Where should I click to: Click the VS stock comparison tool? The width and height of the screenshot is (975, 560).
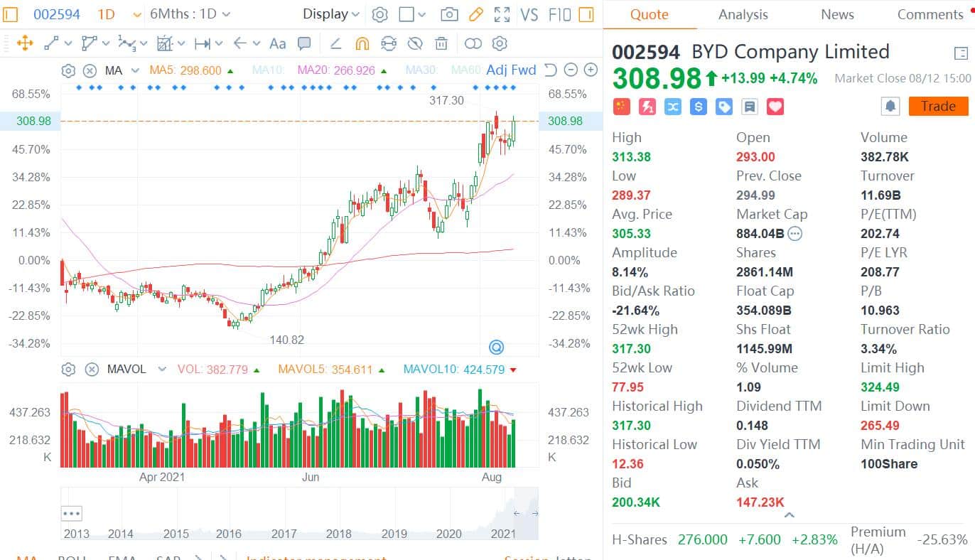[x=529, y=14]
